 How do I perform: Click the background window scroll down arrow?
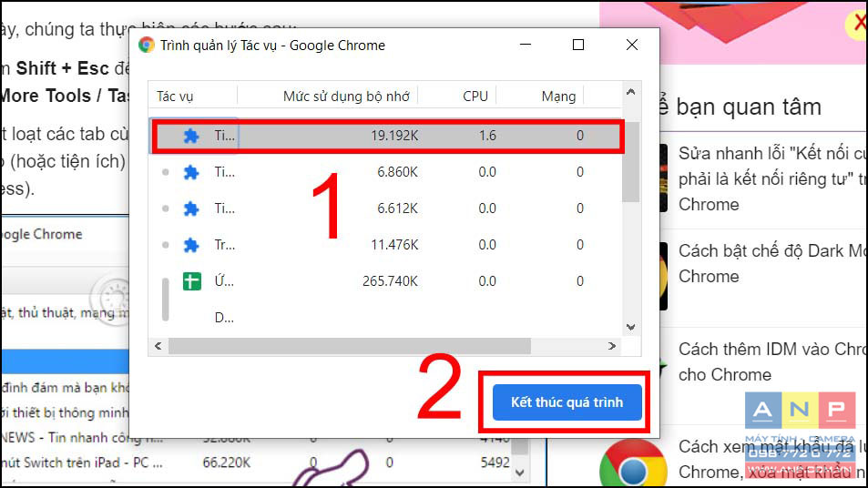pos(519,472)
